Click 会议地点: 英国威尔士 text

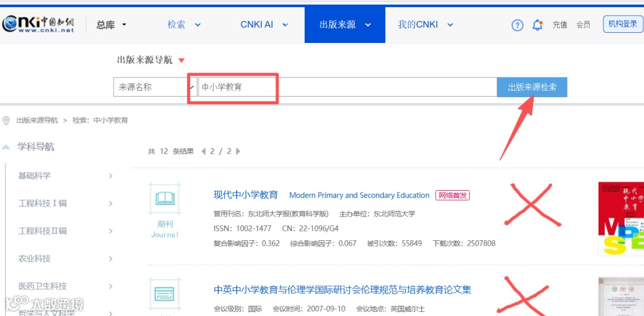pos(390,309)
